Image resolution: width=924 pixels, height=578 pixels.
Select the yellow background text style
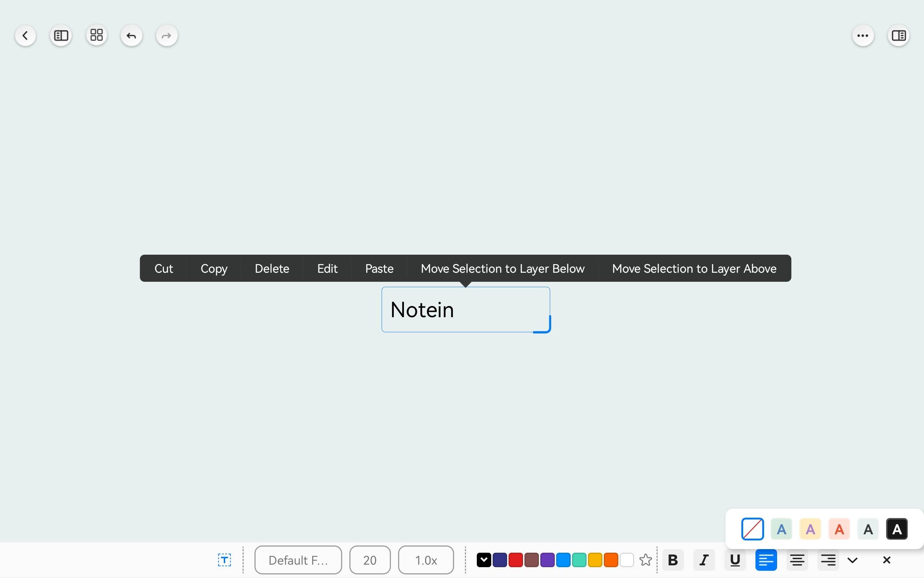point(810,529)
